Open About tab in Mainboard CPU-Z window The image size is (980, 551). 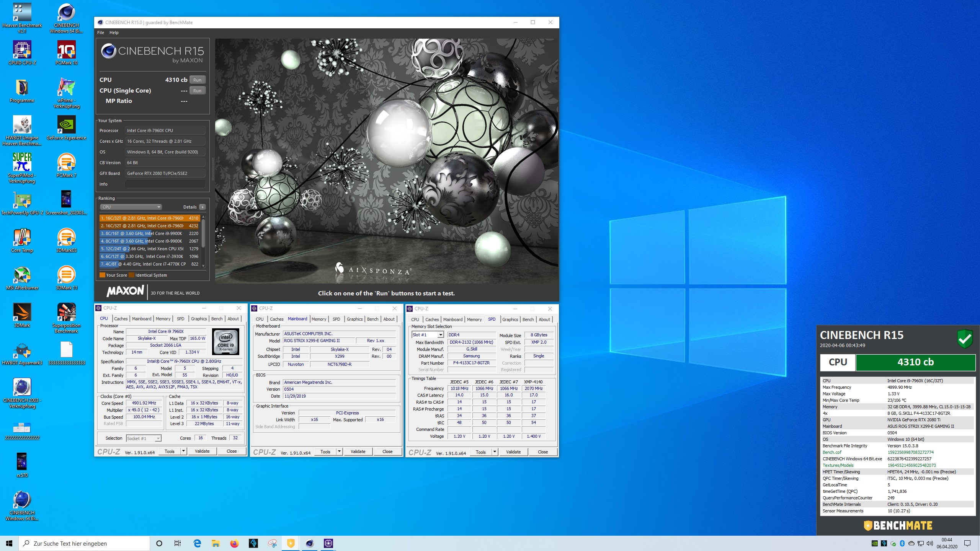point(389,319)
